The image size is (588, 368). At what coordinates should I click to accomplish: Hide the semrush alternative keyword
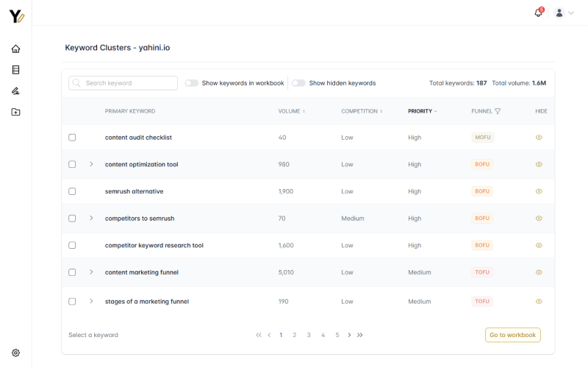(x=539, y=191)
